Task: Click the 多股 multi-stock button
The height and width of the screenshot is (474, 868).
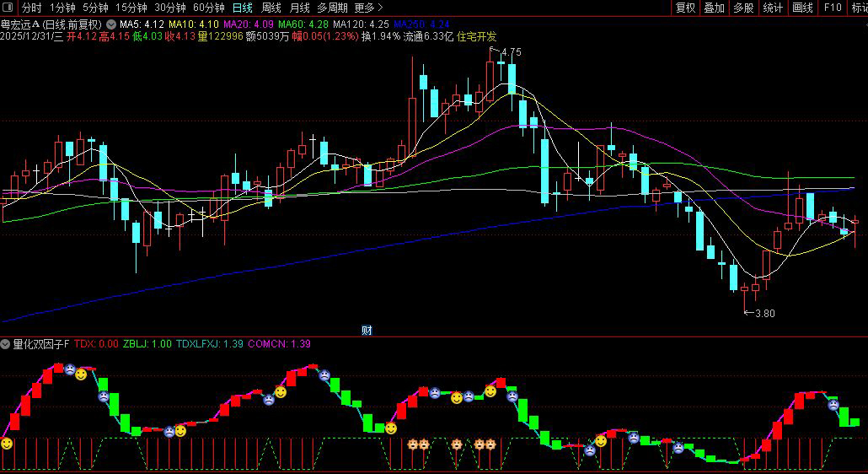Action: click(x=743, y=8)
